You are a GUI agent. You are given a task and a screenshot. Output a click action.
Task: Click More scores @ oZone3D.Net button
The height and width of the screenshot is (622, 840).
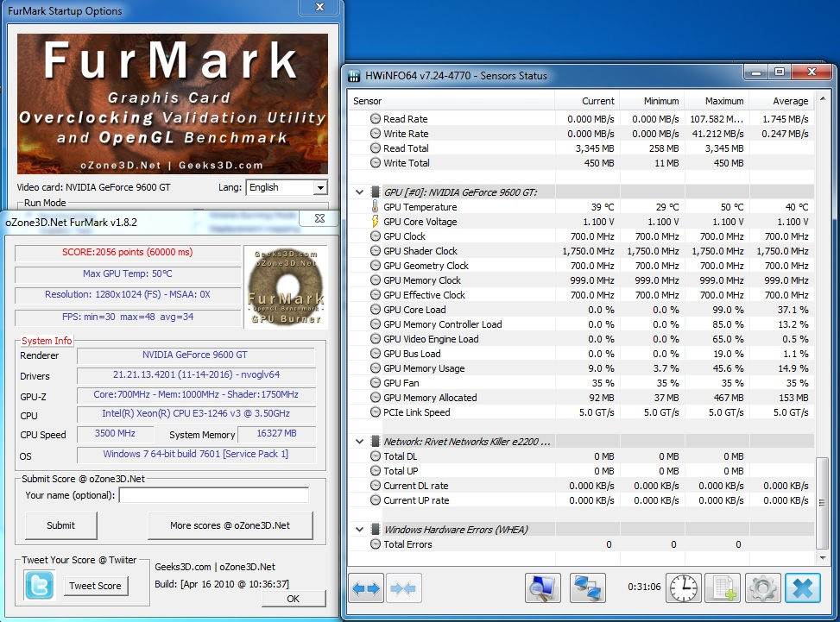pyautogui.click(x=230, y=525)
